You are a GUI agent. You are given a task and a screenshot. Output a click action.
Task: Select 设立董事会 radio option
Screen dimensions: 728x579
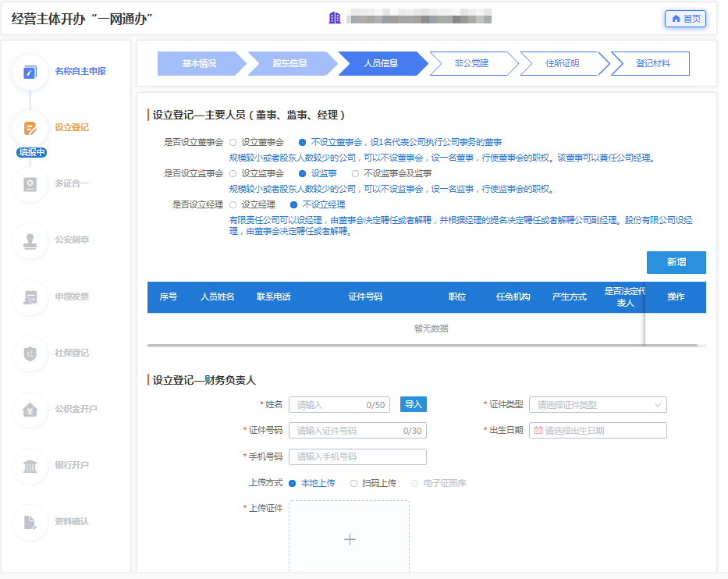point(233,143)
